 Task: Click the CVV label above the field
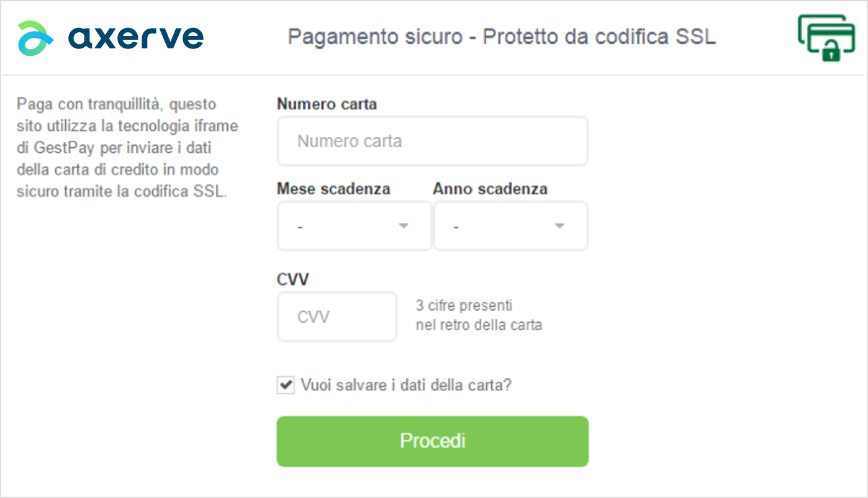[x=293, y=279]
